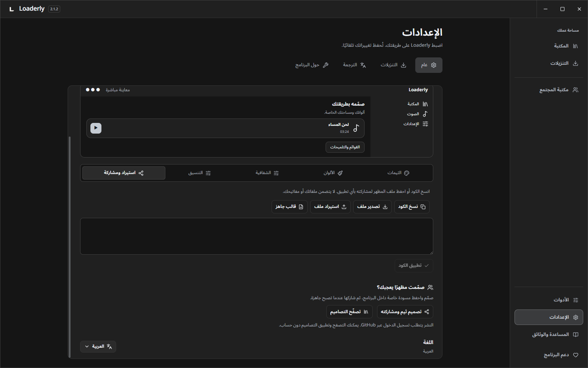Click تطبيق الكود apply code button
This screenshot has height=368, width=588.
[414, 266]
